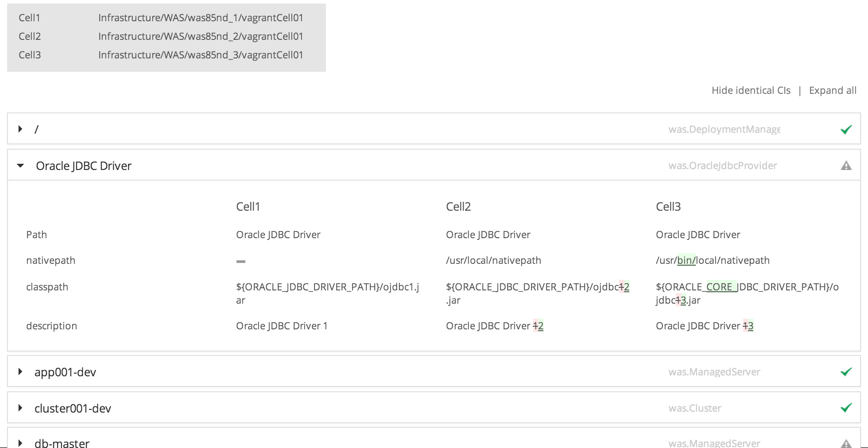Click the Cell2 column header
The image size is (868, 448).
pos(458,207)
